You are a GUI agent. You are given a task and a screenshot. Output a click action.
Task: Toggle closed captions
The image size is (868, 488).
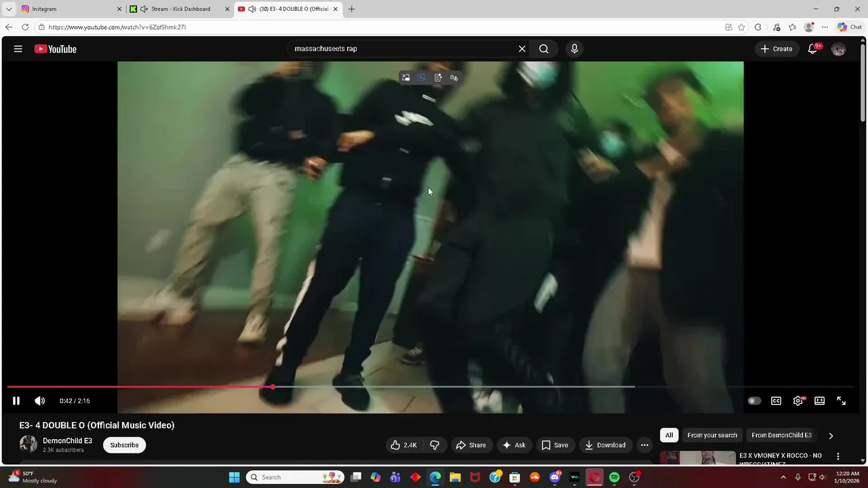776,401
